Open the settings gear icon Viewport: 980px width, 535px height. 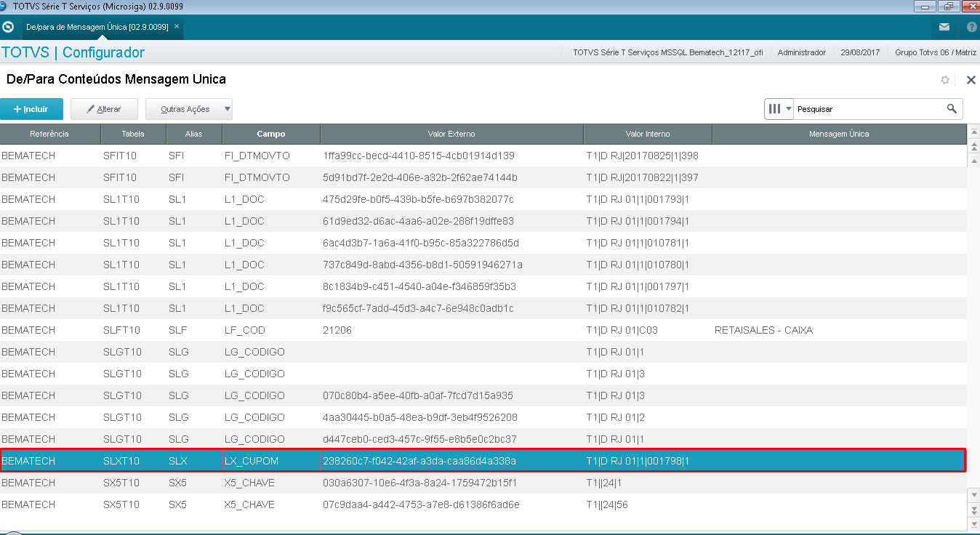tap(945, 80)
